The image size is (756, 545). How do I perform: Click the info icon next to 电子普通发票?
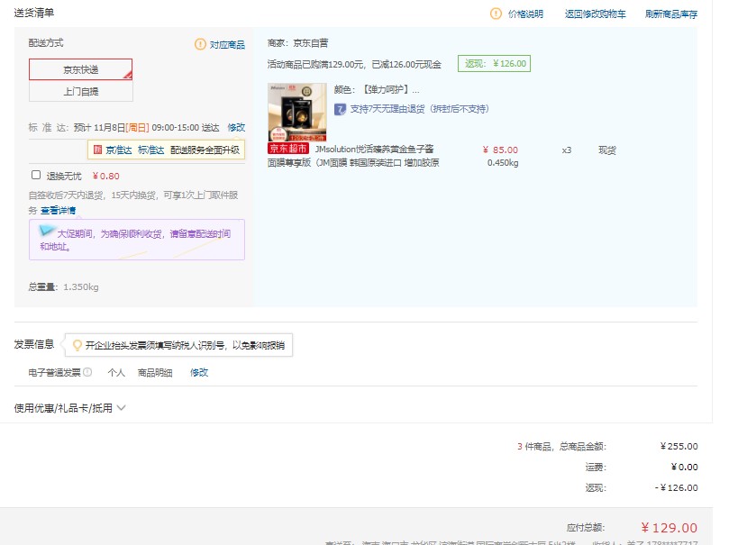[87, 372]
